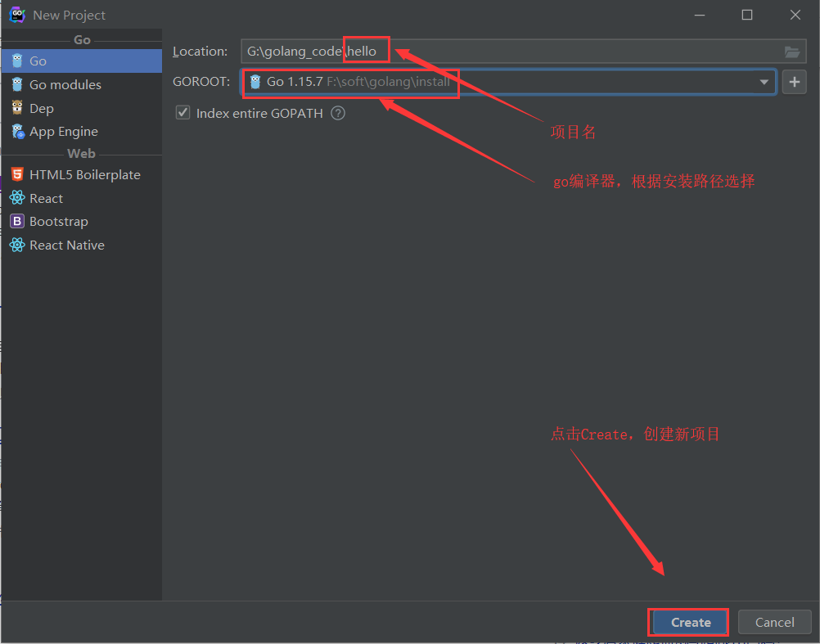Click the Go modules gopher icon

click(17, 84)
